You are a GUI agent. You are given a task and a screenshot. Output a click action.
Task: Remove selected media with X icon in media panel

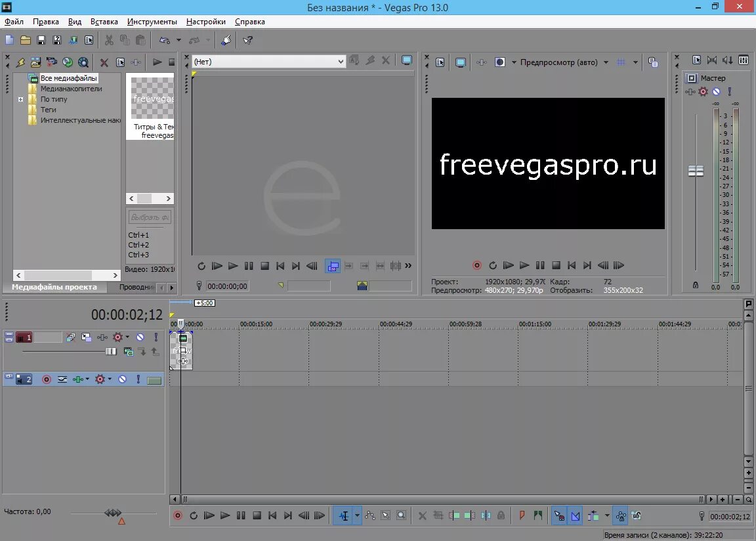pyautogui.click(x=104, y=62)
